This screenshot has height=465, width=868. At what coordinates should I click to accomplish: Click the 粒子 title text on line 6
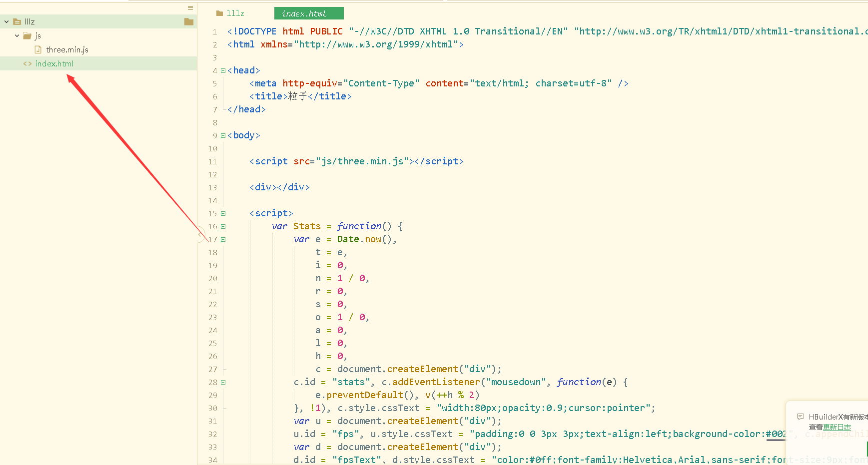[298, 96]
